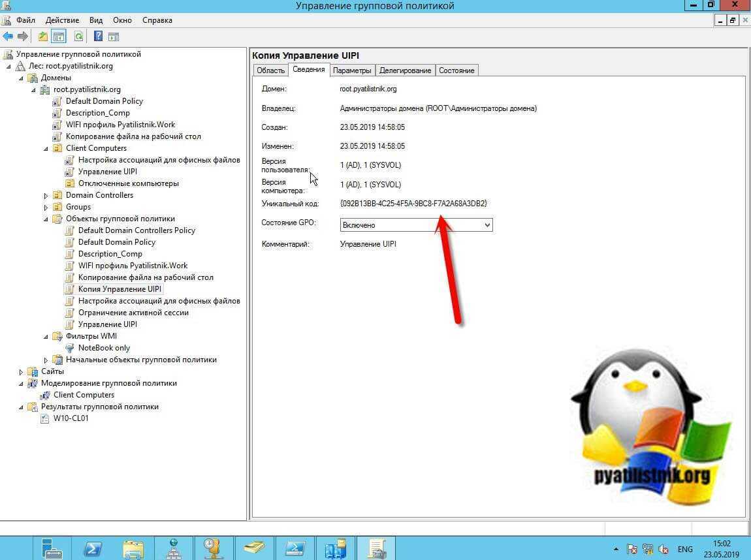Switch to the Делегирование tab
The height and width of the screenshot is (560, 751).
coord(405,70)
